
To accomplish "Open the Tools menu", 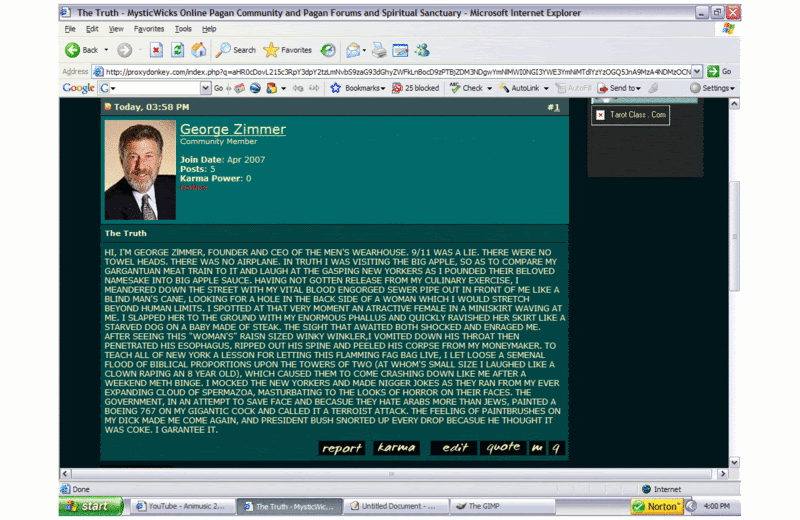I will (183, 29).
